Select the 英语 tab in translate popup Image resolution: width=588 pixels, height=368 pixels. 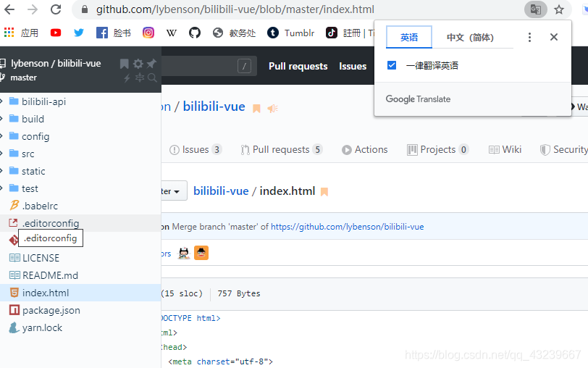pos(409,37)
